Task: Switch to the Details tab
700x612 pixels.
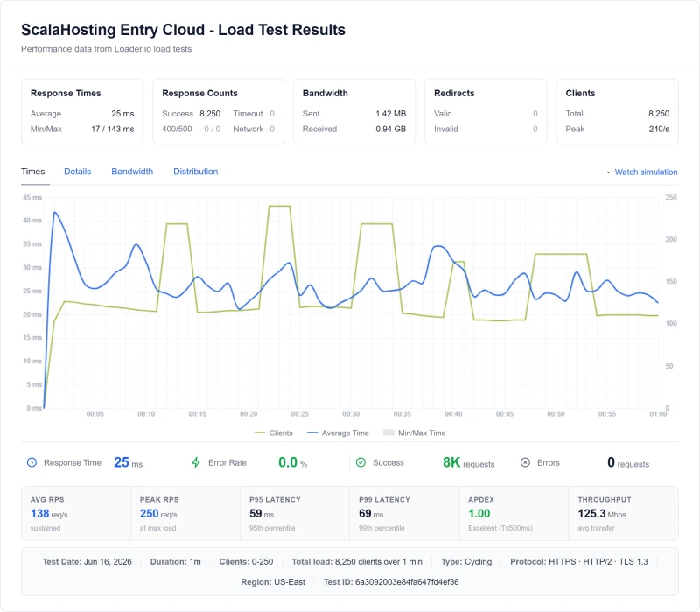Action: coord(78,172)
